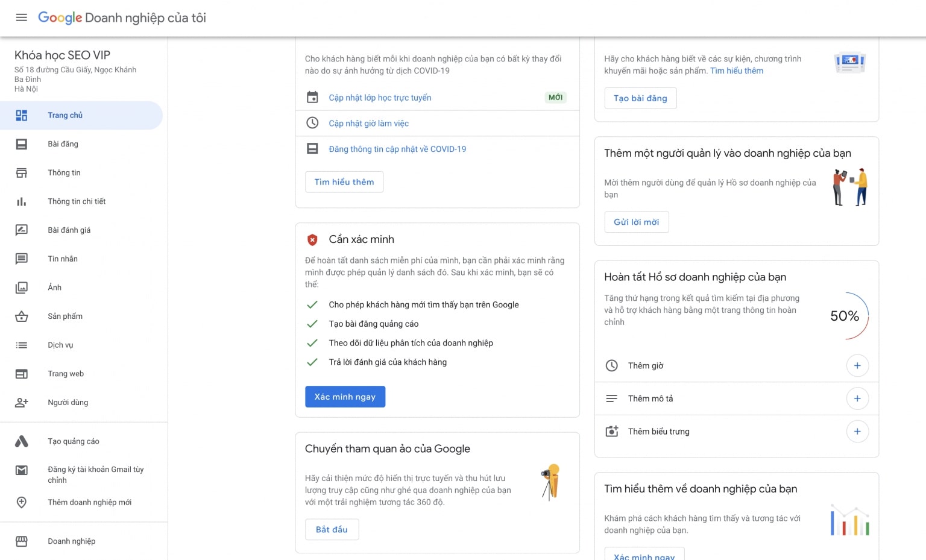Expand Thêm biểu trưng with plus button

click(857, 432)
